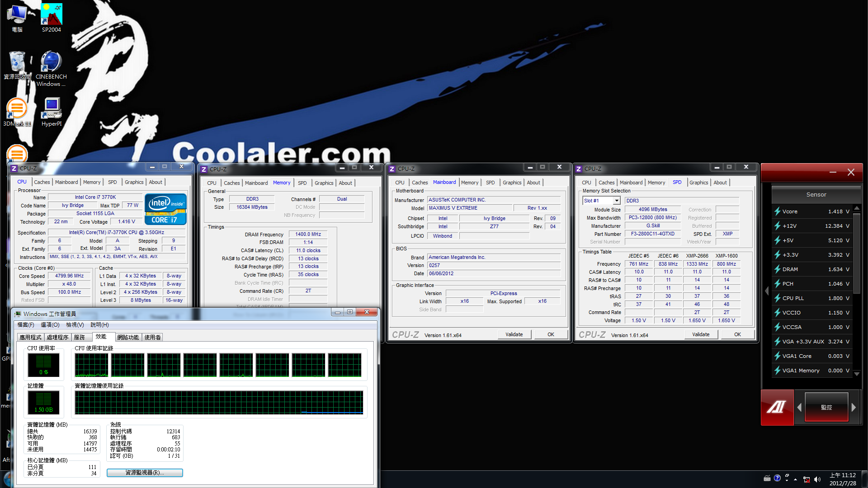This screenshot has width=868, height=488.
Task: Open the Computer desktop icon
Action: pyautogui.click(x=17, y=18)
